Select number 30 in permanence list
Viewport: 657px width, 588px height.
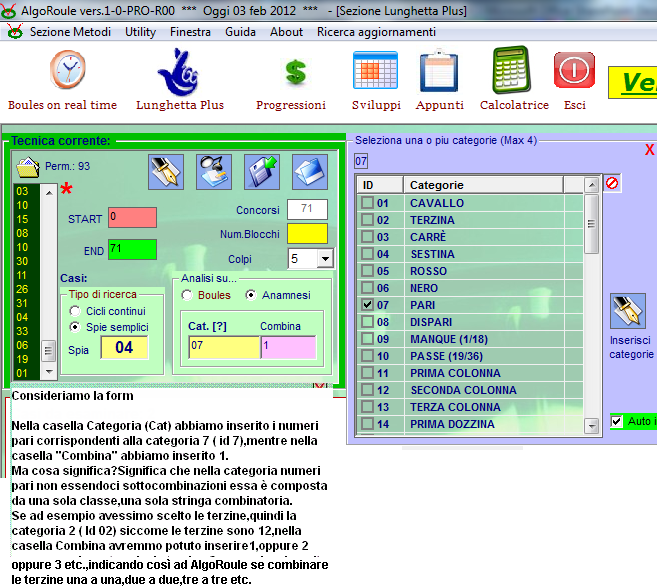tap(22, 261)
